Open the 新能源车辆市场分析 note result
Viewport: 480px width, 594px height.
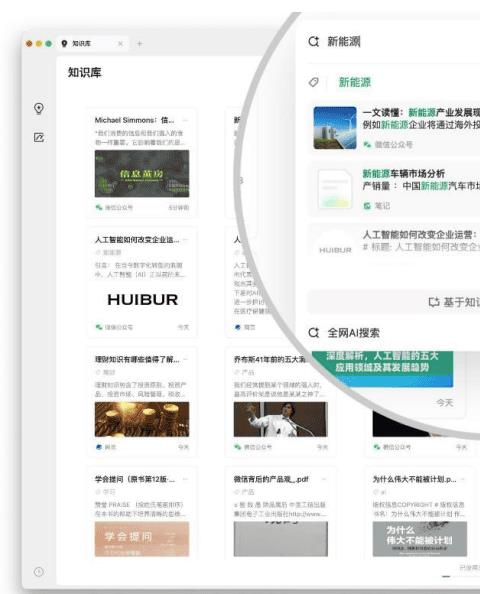tap(403, 174)
